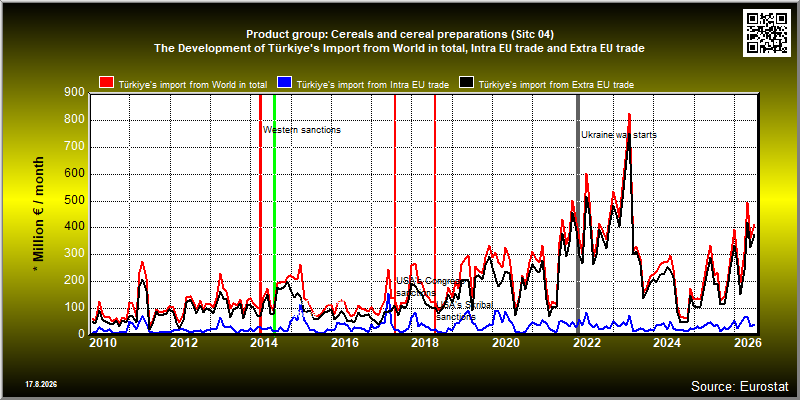Click the 'USA's Congress sanctions' annotation

point(430,287)
